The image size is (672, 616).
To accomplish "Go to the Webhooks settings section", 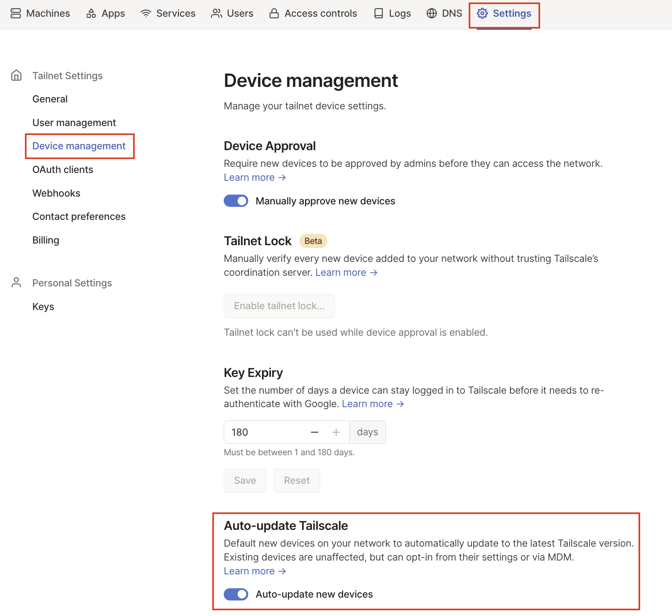I will point(56,193).
